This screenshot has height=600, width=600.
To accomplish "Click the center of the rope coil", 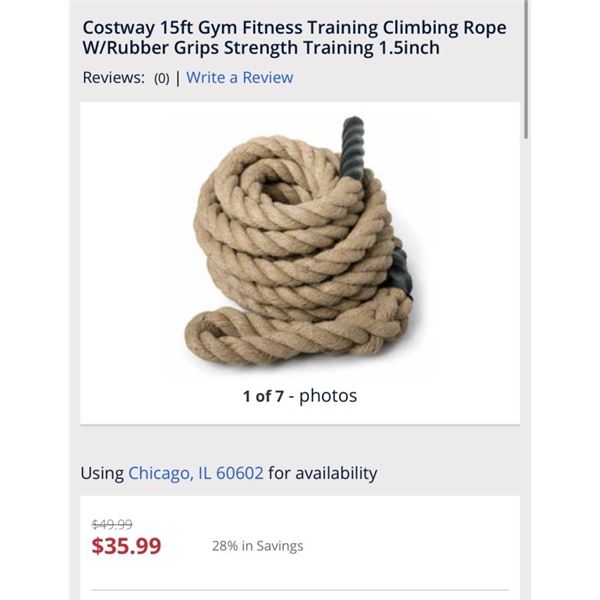I will [281, 188].
